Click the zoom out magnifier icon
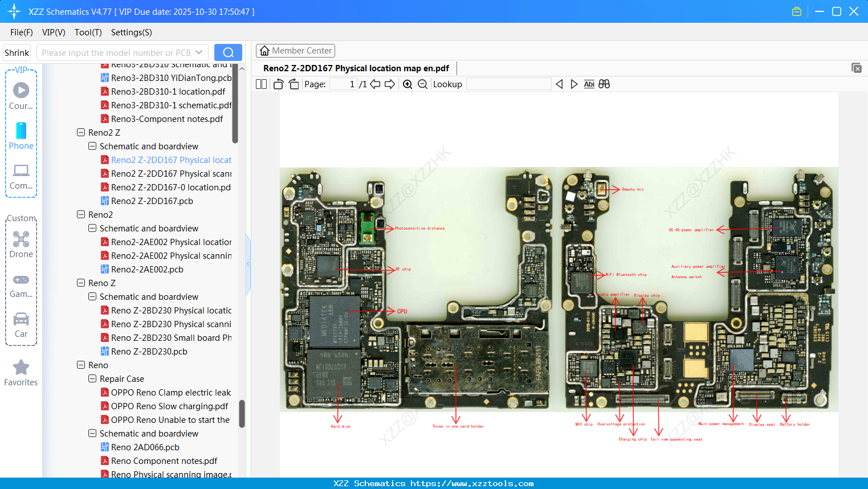This screenshot has height=489, width=868. [422, 84]
